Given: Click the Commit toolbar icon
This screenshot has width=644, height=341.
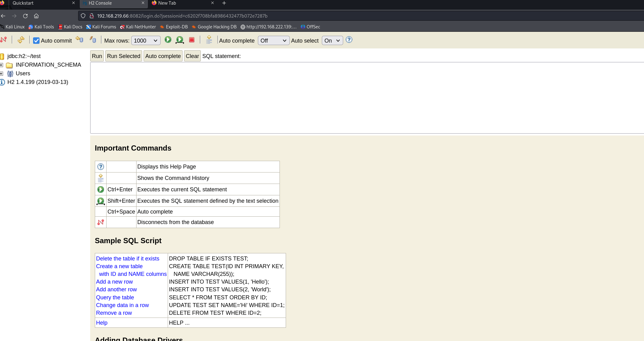Looking at the screenshot, I should (x=93, y=40).
